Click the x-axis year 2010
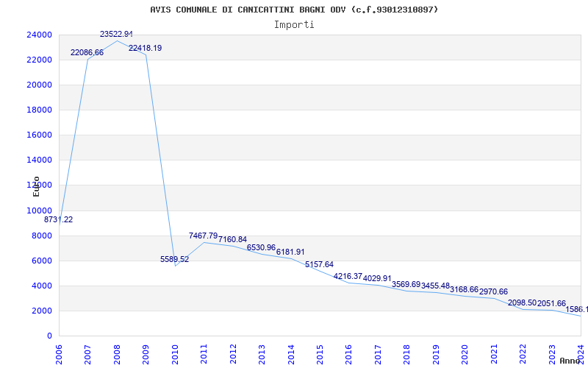588x368 pixels. point(175,354)
